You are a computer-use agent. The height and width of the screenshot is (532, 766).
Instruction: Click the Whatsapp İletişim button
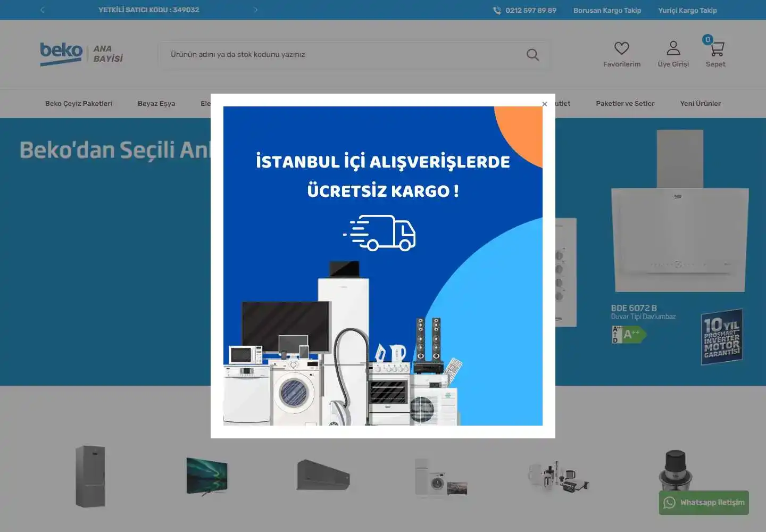[x=704, y=503]
